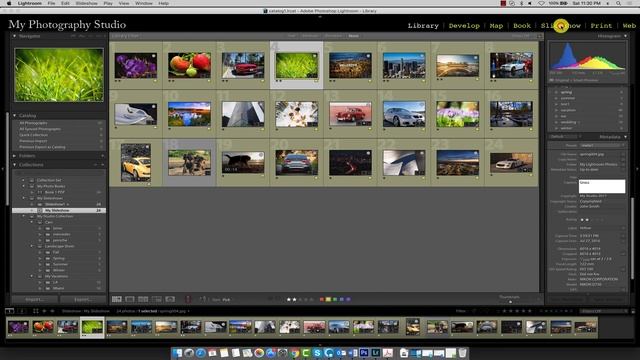
Task: Apply the green color label
Action: pos(335,300)
